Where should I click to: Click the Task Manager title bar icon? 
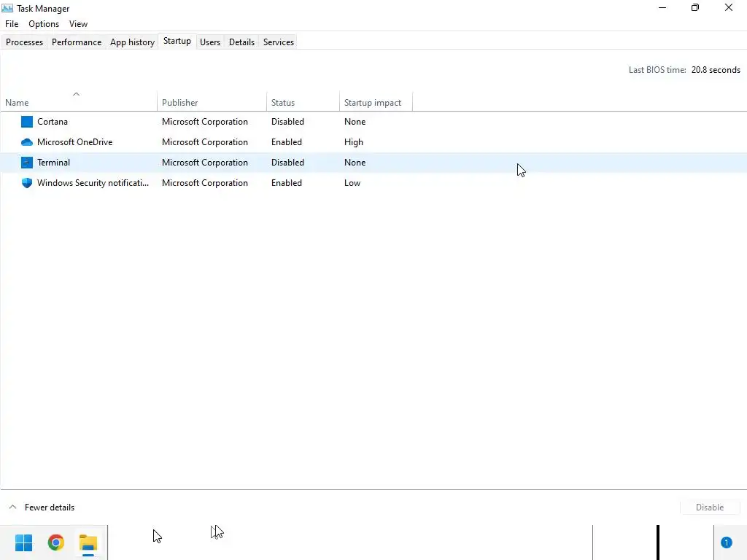pos(7,8)
